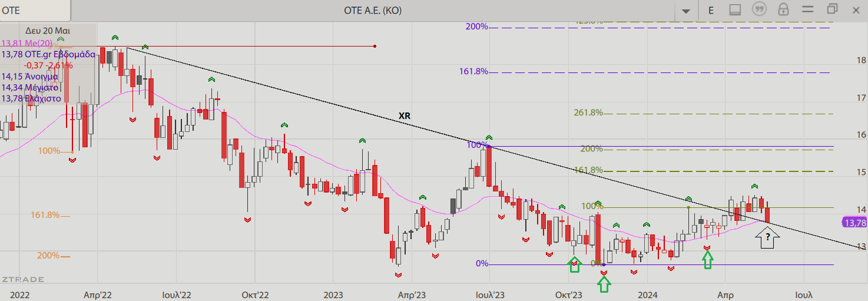Click the olive 200% Fibonacci label

591,149
